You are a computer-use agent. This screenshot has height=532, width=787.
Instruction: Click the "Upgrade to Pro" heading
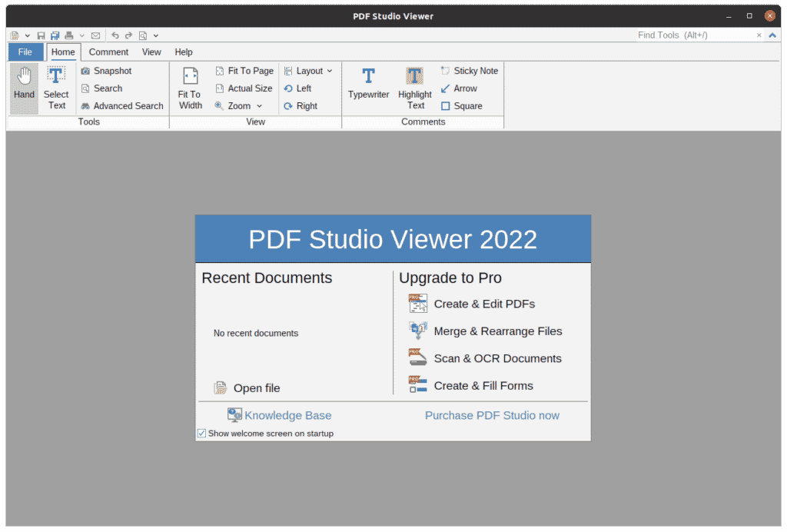450,278
